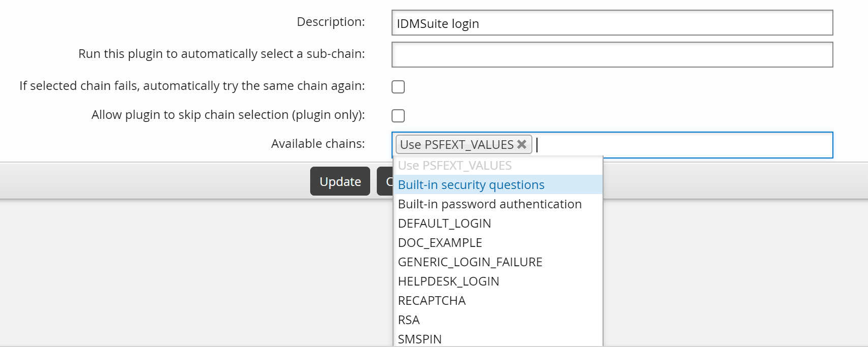Choose the RSA chain option
This screenshot has height=347, width=868.
coord(409,320)
